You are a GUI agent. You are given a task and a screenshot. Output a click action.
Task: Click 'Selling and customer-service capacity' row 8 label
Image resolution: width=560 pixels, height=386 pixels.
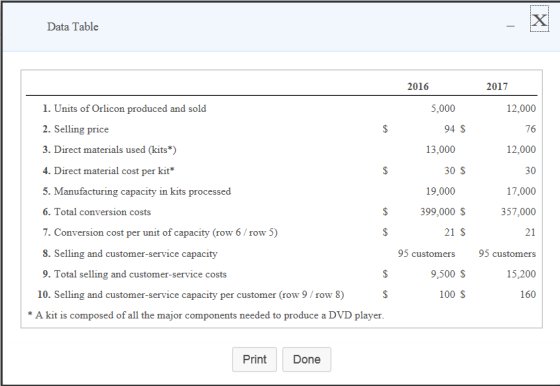pos(136,254)
